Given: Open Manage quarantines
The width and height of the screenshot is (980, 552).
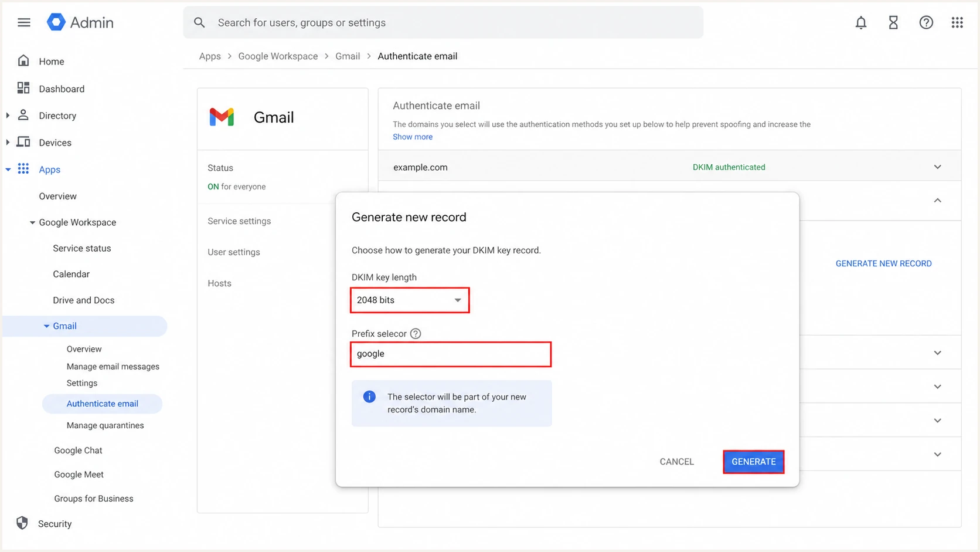Looking at the screenshot, I should coord(105,425).
